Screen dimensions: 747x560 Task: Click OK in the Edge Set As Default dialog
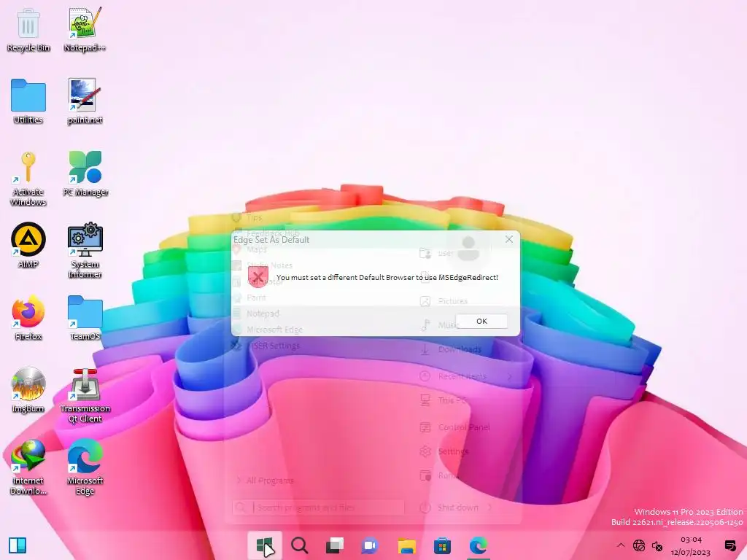pos(481,321)
